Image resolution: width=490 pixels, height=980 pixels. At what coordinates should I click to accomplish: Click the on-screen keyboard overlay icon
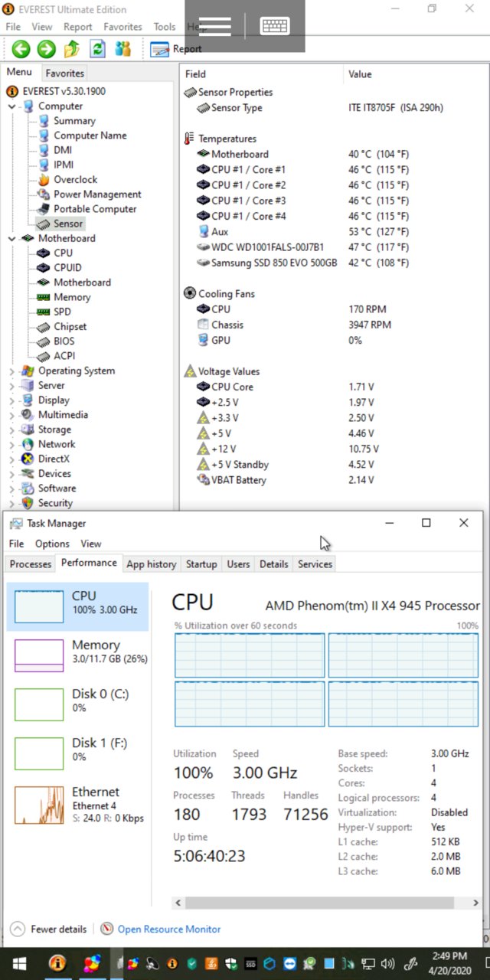pyautogui.click(x=275, y=26)
